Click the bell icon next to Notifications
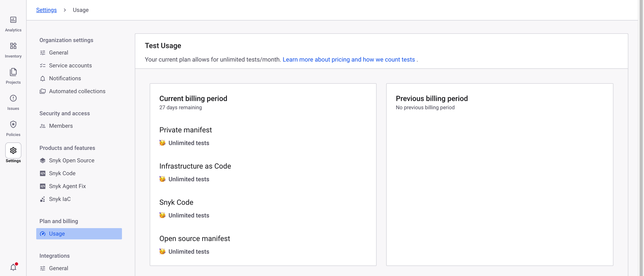Viewport: 644px width, 276px height. [x=43, y=79]
